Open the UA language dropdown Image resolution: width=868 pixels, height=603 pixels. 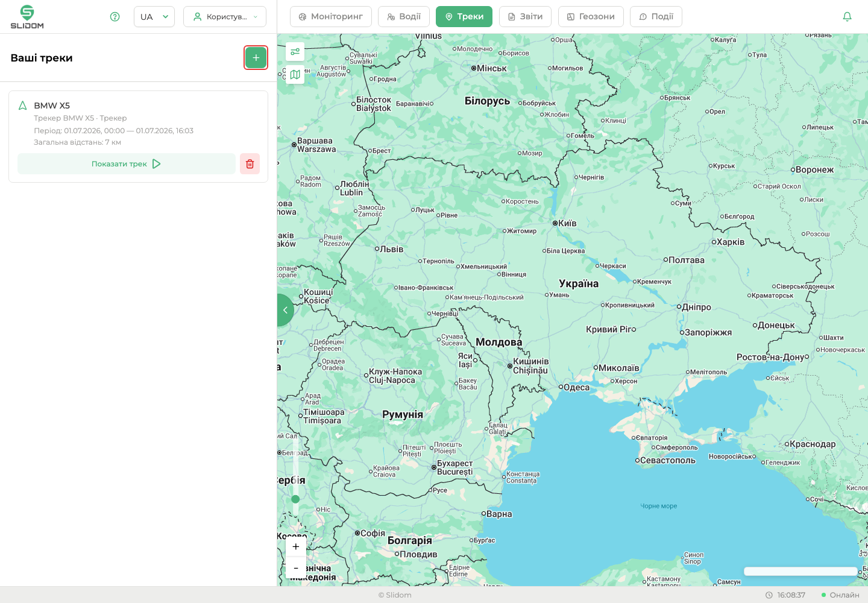click(154, 17)
